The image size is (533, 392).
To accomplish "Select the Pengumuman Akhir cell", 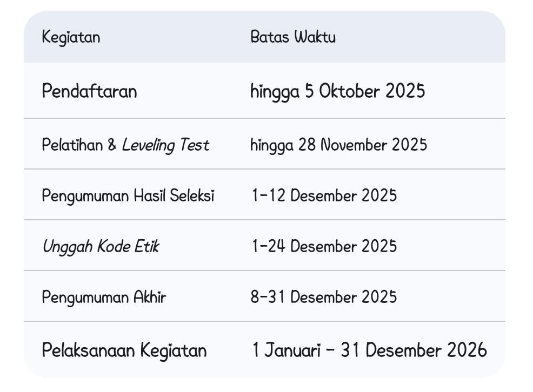I will (x=104, y=297).
